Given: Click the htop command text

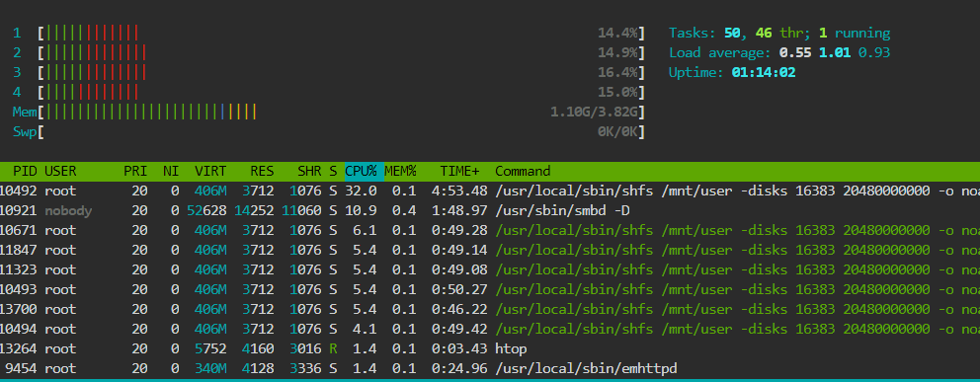Looking at the screenshot, I should pos(511,348).
